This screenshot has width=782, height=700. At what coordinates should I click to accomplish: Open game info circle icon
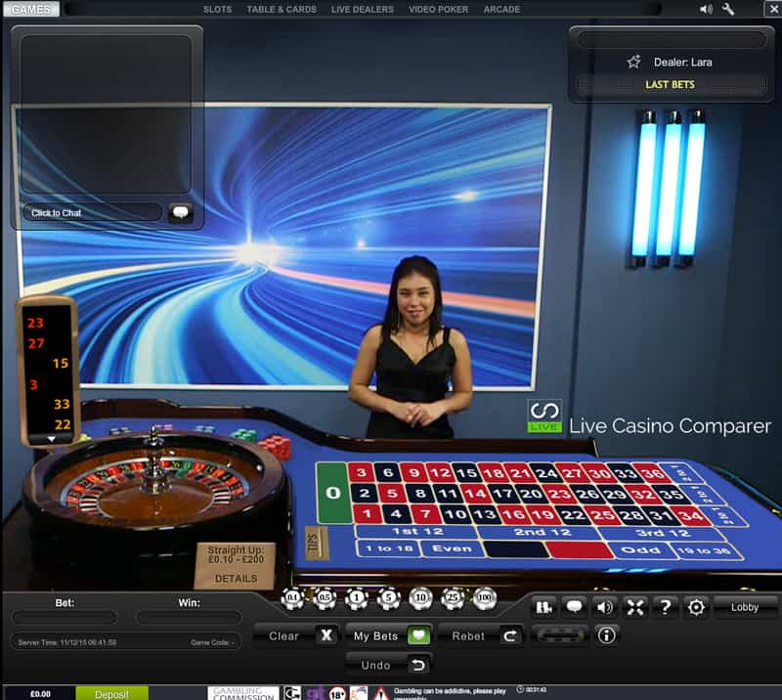[x=606, y=635]
